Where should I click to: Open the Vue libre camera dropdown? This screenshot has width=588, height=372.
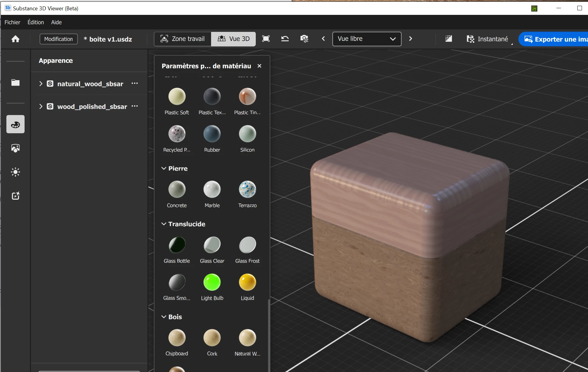pos(367,39)
